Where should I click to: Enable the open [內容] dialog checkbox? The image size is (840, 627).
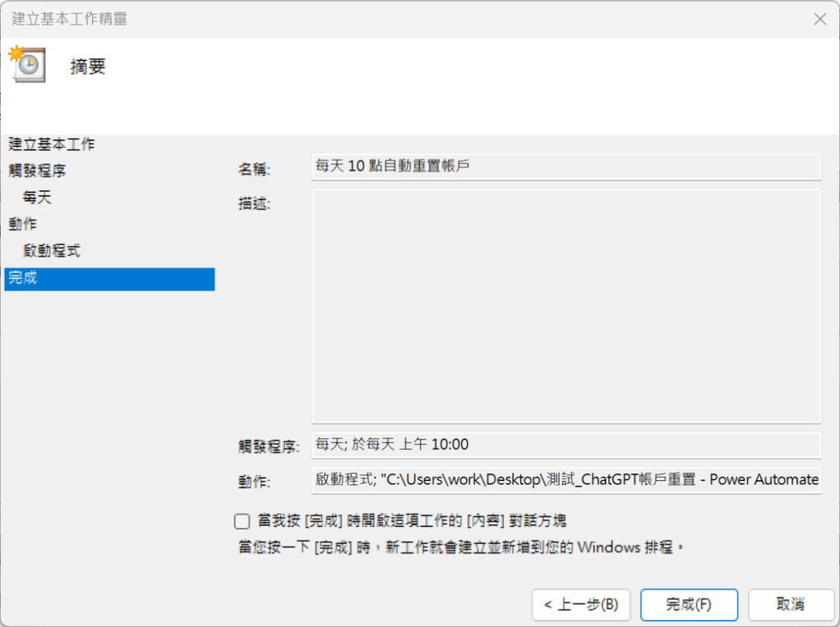click(x=242, y=521)
